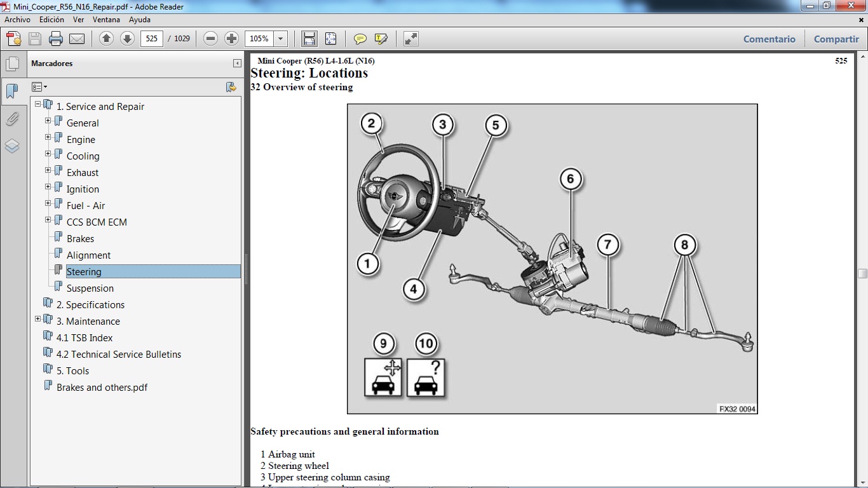
Task: Expand the CCS BCM ECM bookmark
Action: (x=48, y=219)
